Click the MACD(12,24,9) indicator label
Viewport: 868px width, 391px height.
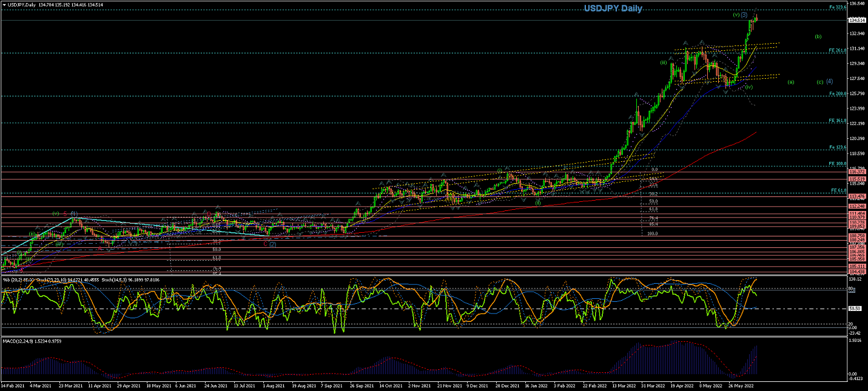point(20,341)
